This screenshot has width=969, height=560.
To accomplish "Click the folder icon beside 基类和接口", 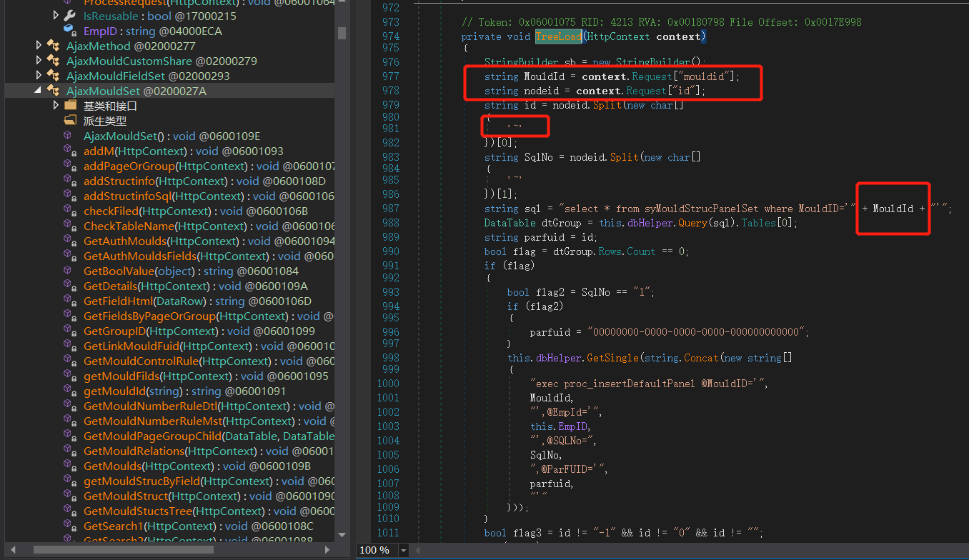I will [x=70, y=106].
